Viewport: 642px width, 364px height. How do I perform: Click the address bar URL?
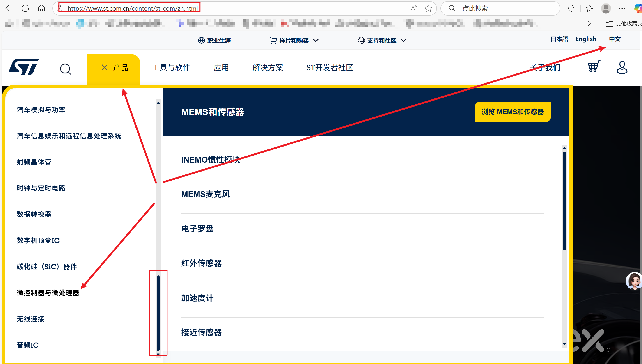click(x=133, y=8)
